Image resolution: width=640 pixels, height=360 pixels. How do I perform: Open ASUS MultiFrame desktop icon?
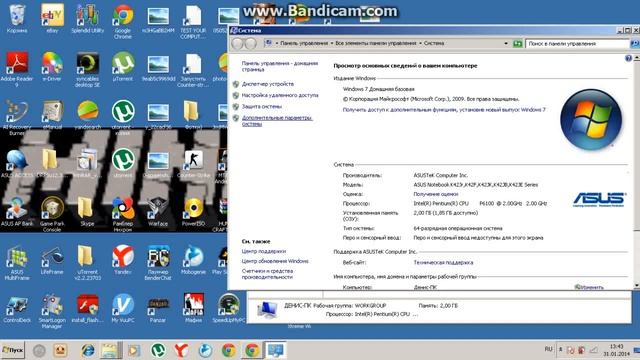[x=17, y=262]
